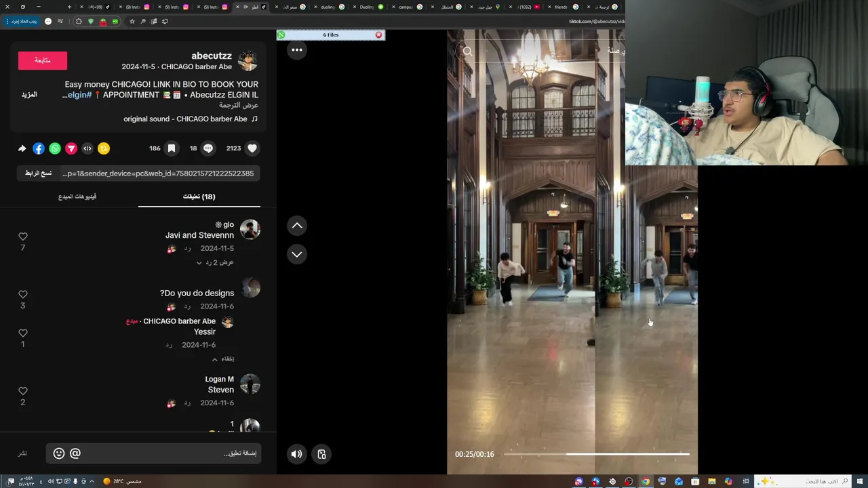Open the three-dots more options menu
The height and width of the screenshot is (488, 868).
point(297,49)
